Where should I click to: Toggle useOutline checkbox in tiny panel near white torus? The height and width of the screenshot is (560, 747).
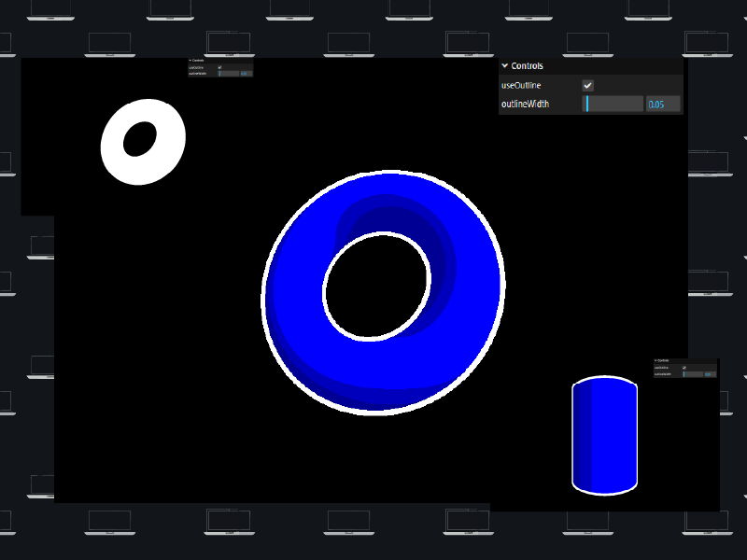[x=219, y=67]
